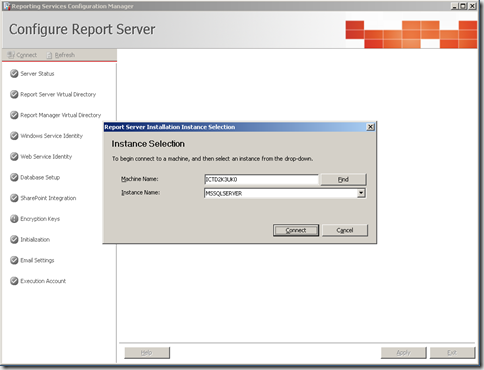Click the Initialization status icon
This screenshot has width=484, height=370.
(x=14, y=239)
